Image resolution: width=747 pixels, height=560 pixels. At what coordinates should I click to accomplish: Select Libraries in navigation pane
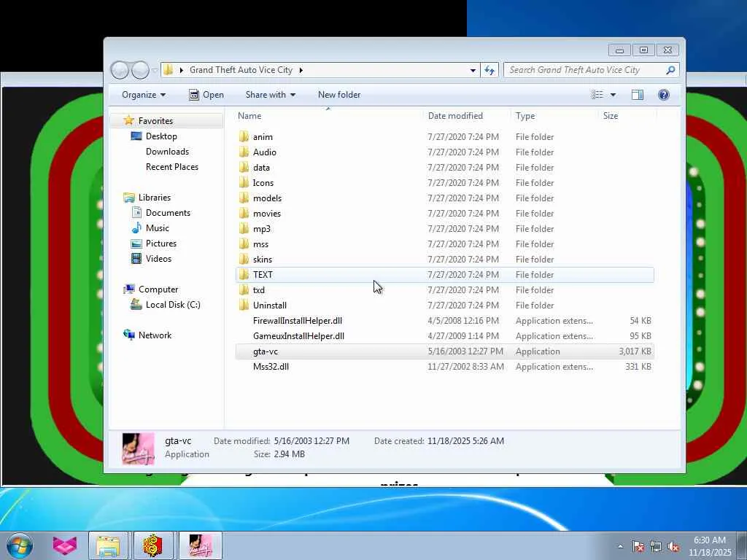pyautogui.click(x=155, y=197)
